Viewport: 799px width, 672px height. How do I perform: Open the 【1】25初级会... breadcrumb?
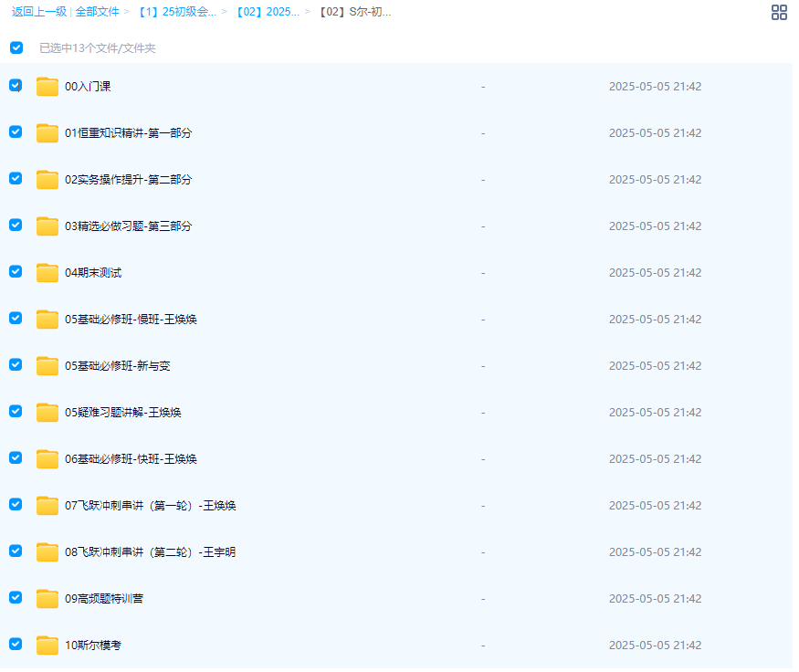pyautogui.click(x=177, y=12)
